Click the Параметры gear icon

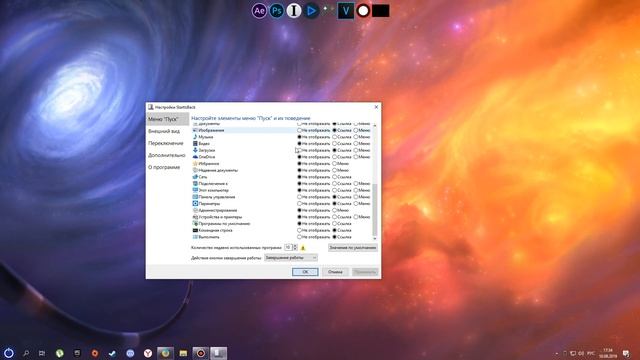195,203
